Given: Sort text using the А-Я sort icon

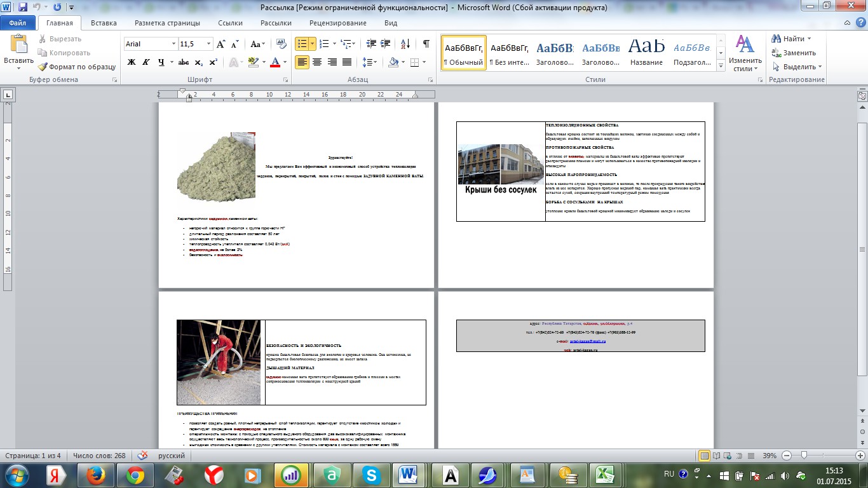Looking at the screenshot, I should 407,44.
